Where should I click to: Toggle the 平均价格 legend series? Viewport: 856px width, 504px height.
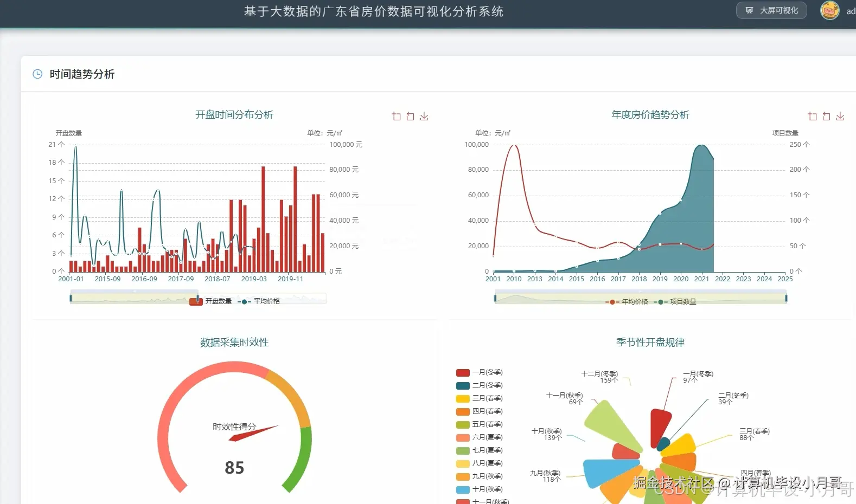(x=259, y=301)
